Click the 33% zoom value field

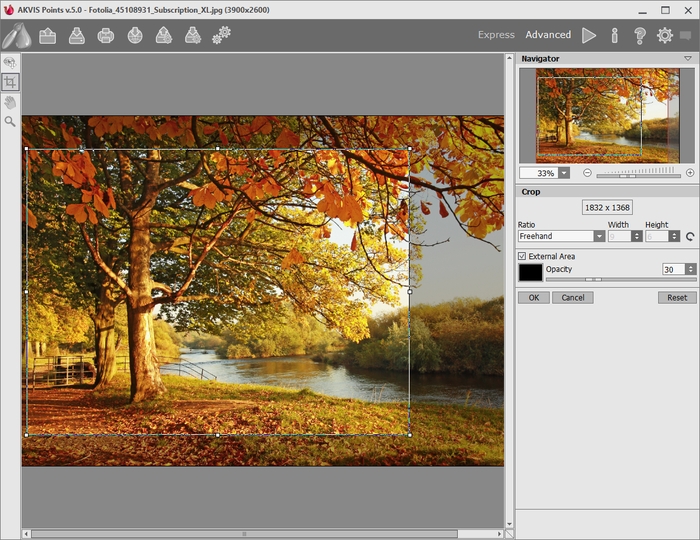(x=539, y=173)
